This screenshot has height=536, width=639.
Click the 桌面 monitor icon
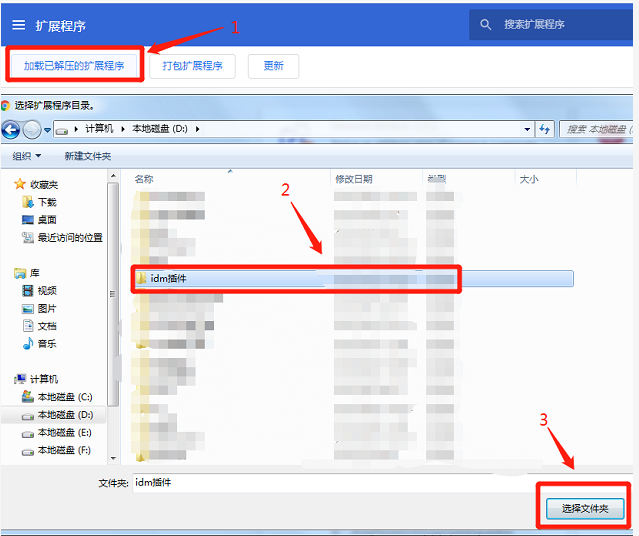pyautogui.click(x=28, y=220)
